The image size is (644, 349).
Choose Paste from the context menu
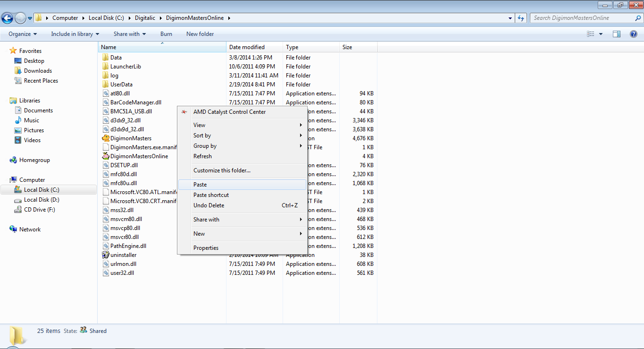[x=242, y=185]
